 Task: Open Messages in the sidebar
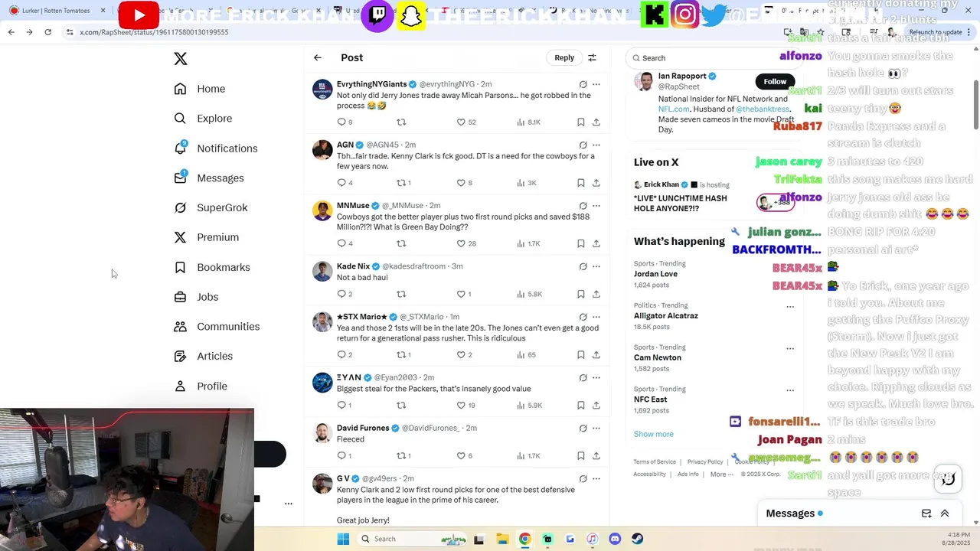pos(209,178)
